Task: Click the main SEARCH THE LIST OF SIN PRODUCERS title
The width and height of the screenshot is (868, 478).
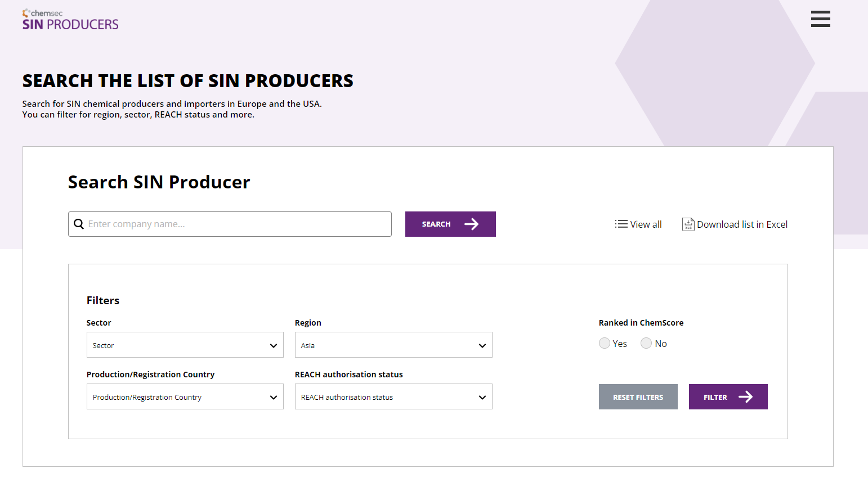Action: click(x=188, y=81)
